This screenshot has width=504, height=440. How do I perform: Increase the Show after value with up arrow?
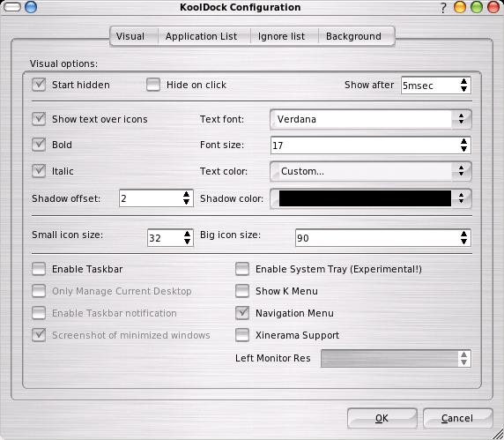[463, 82]
